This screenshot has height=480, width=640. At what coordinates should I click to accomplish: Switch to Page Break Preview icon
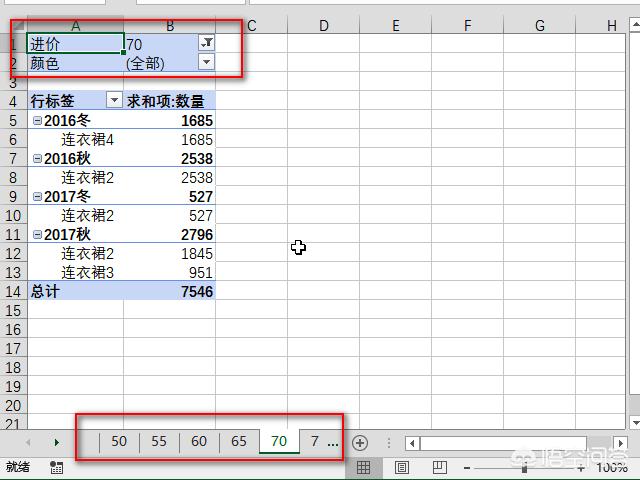point(440,467)
